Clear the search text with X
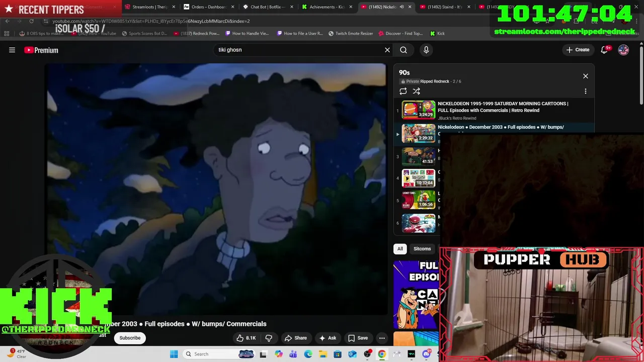 click(x=387, y=50)
